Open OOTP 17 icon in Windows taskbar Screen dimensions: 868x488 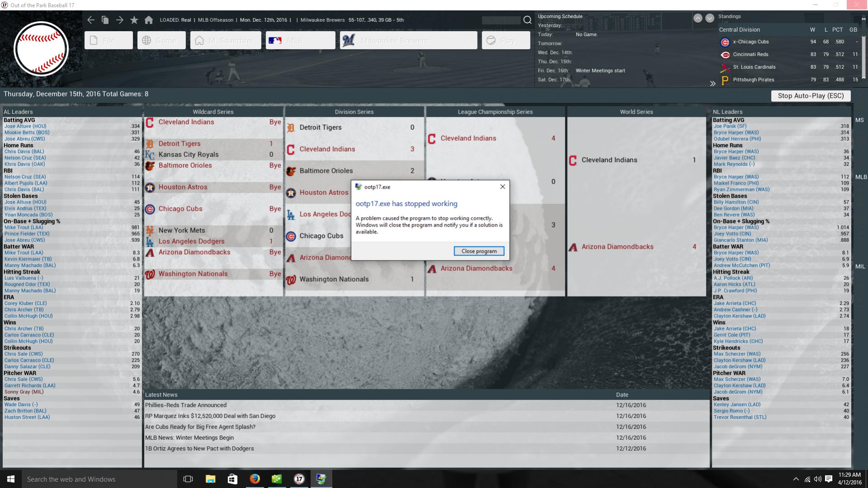(299, 479)
